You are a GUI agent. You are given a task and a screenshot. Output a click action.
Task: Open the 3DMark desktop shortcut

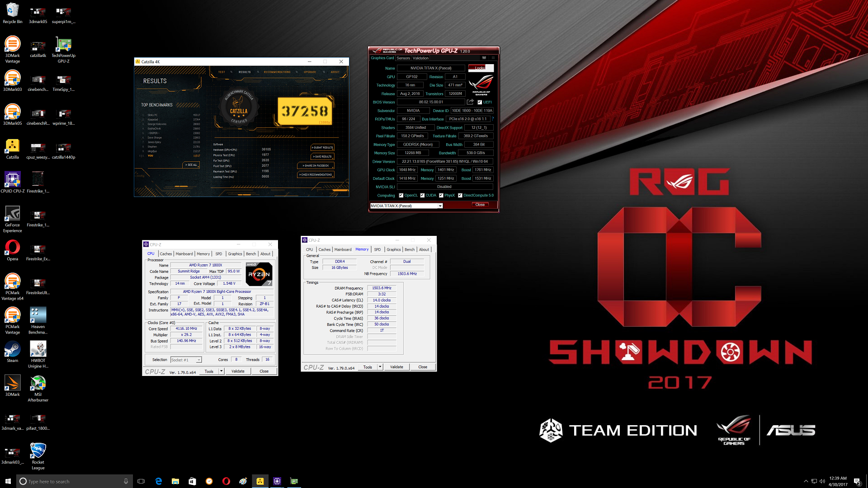(x=12, y=386)
